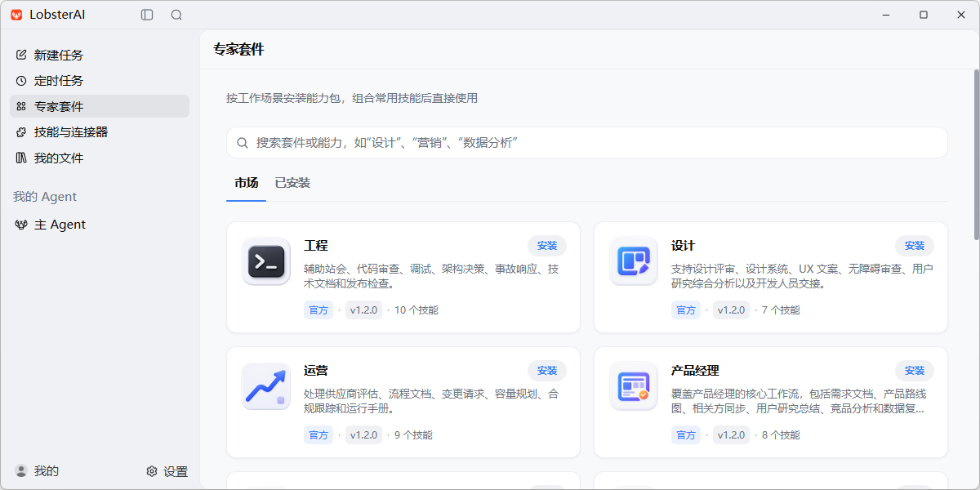Open 新建任务 in sidebar

[x=100, y=55]
